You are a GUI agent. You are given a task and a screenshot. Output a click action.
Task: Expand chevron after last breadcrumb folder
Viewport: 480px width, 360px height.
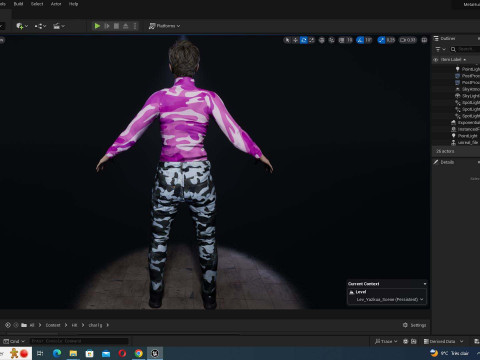[x=107, y=325]
